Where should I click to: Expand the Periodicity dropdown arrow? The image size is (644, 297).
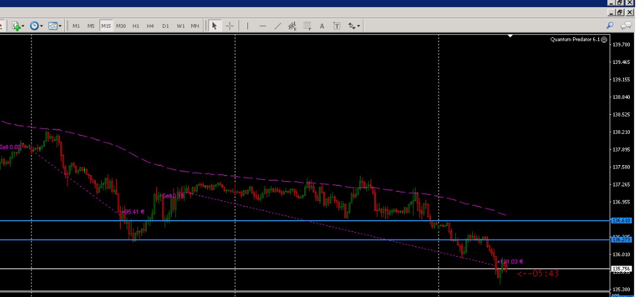coord(41,26)
